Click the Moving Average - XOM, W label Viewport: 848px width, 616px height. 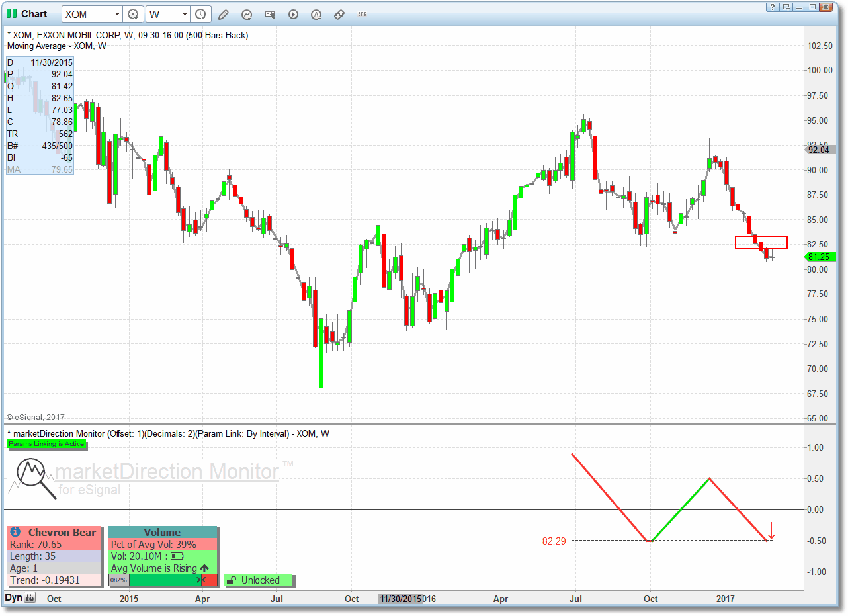coord(56,46)
